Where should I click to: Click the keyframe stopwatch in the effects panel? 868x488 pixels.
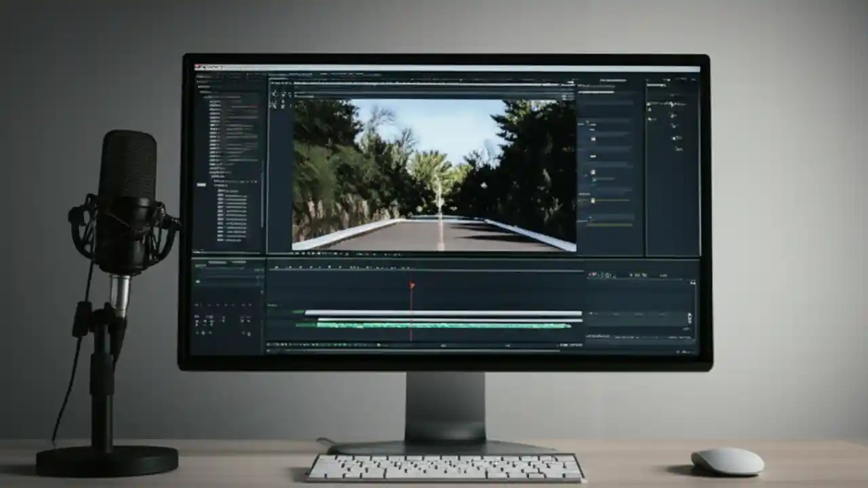[x=590, y=136]
